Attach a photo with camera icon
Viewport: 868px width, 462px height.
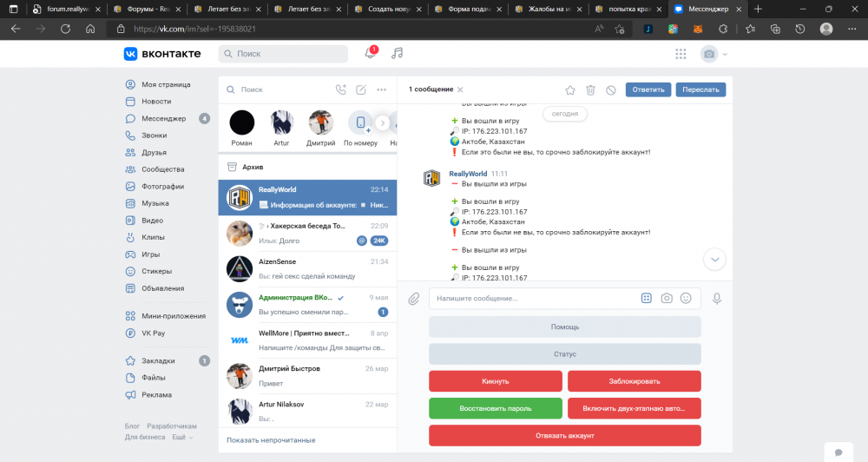point(667,299)
